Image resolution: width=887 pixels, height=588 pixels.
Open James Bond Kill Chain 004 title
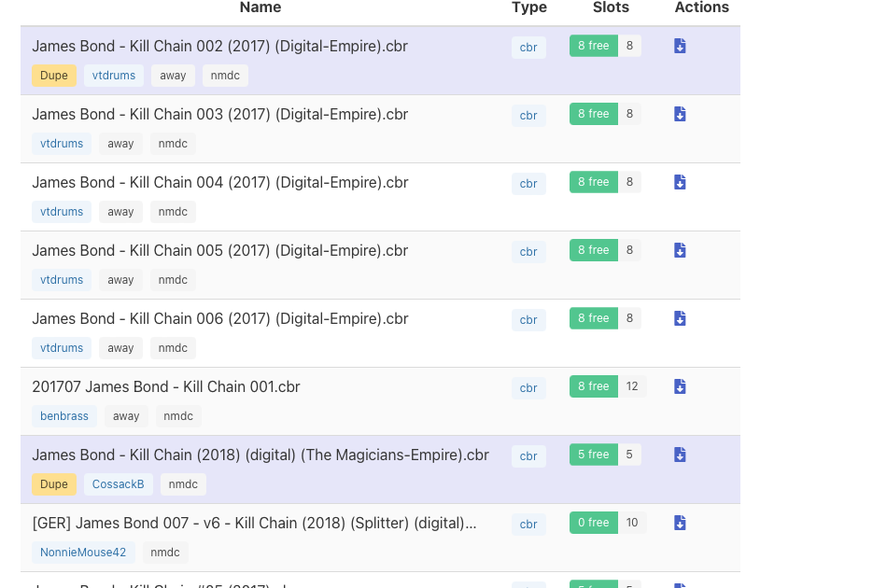pos(219,182)
